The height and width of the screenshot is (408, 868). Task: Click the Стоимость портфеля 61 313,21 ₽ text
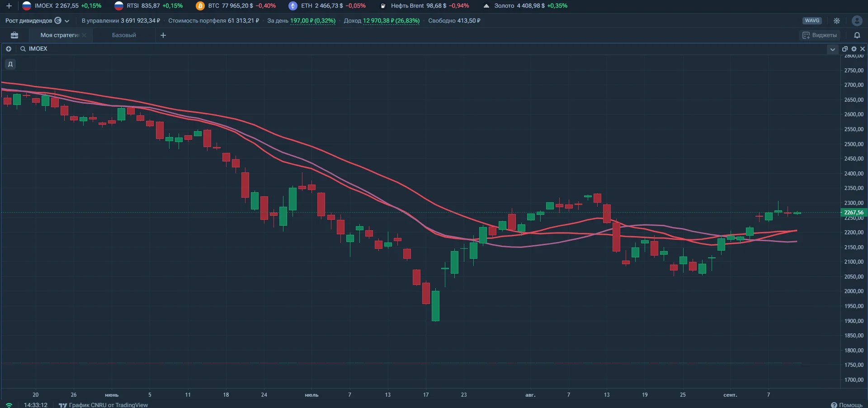[214, 21]
